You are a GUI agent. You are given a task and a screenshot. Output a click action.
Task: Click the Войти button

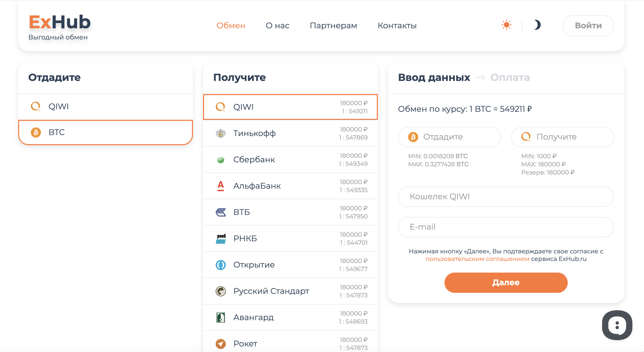[x=588, y=26]
